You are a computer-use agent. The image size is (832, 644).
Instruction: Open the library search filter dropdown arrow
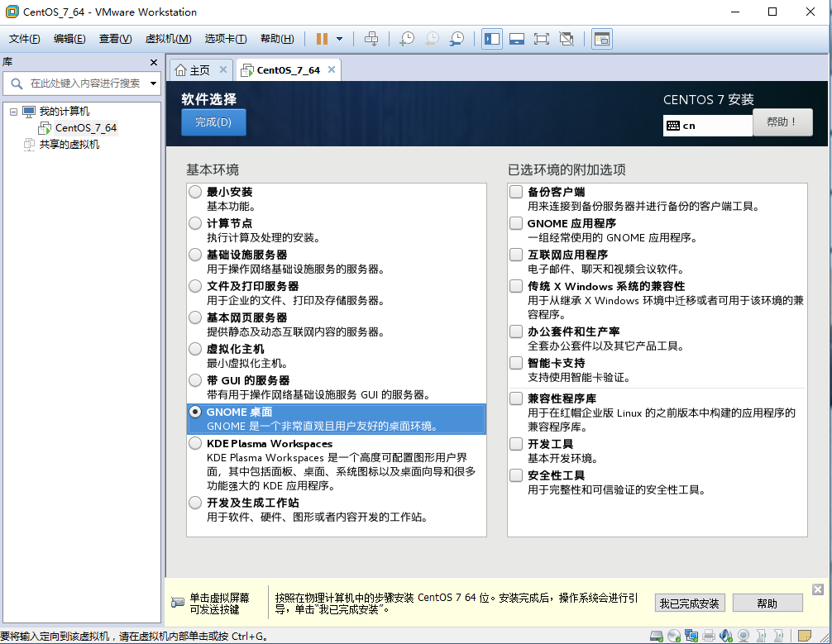(x=153, y=83)
